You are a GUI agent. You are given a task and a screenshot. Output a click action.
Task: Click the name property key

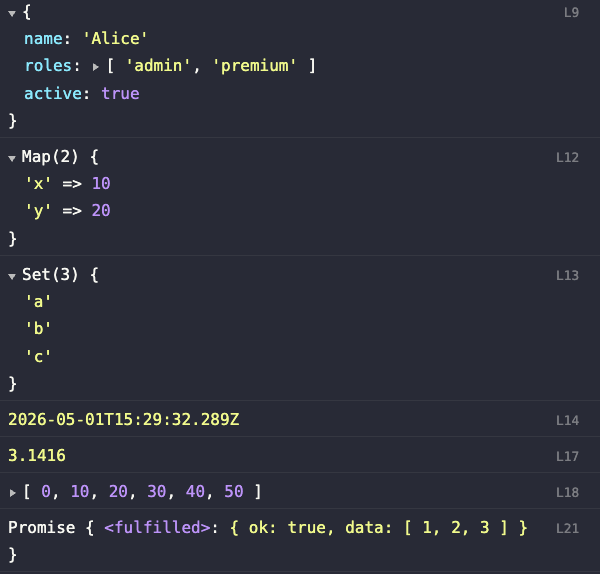pos(43,39)
